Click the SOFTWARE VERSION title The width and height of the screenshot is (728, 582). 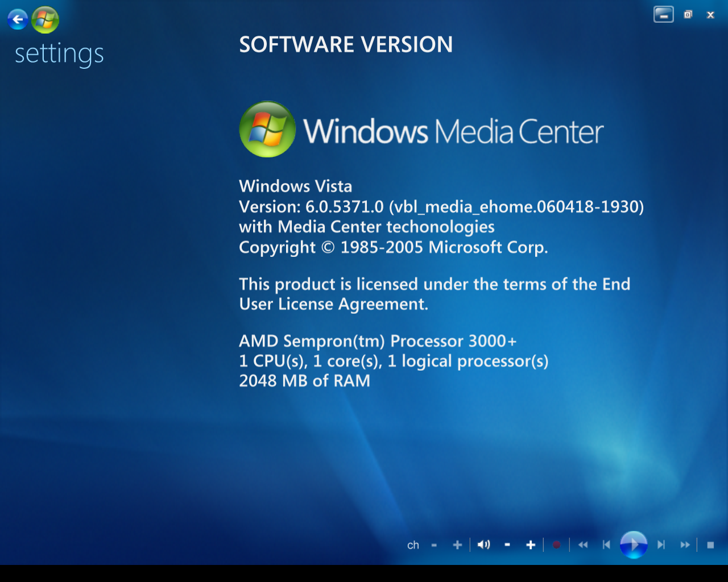346,44
